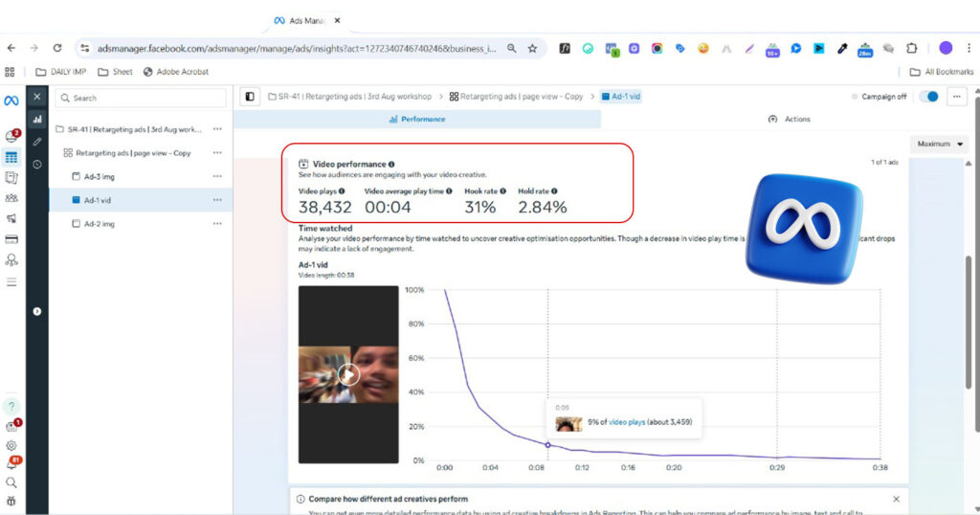Viewport: 980px width, 515px height.
Task: Switch to the Performance tab
Action: click(417, 120)
